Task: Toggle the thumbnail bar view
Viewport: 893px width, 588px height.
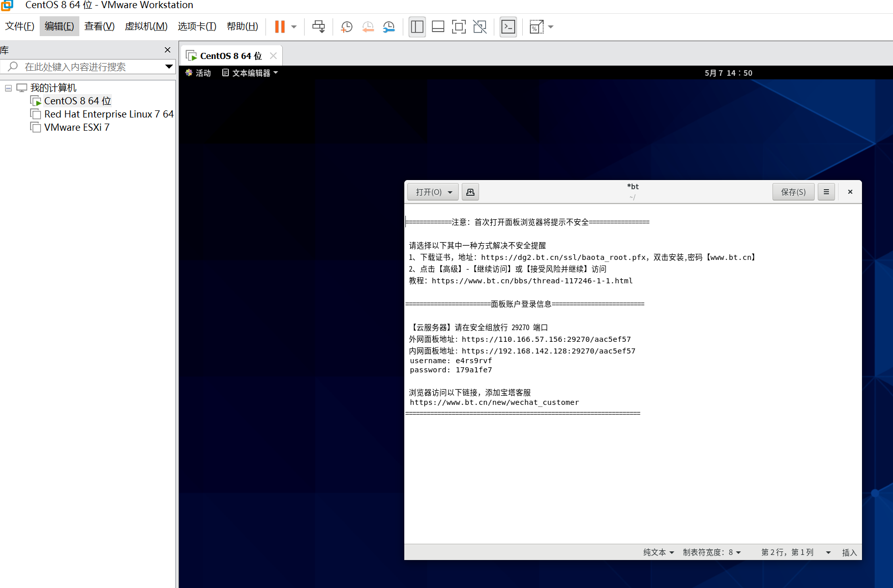Action: click(438, 27)
